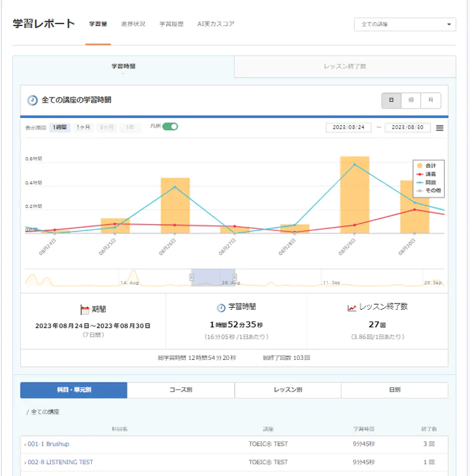Select the 月 monthly granularity button
The height and width of the screenshot is (476, 470).
point(431,101)
